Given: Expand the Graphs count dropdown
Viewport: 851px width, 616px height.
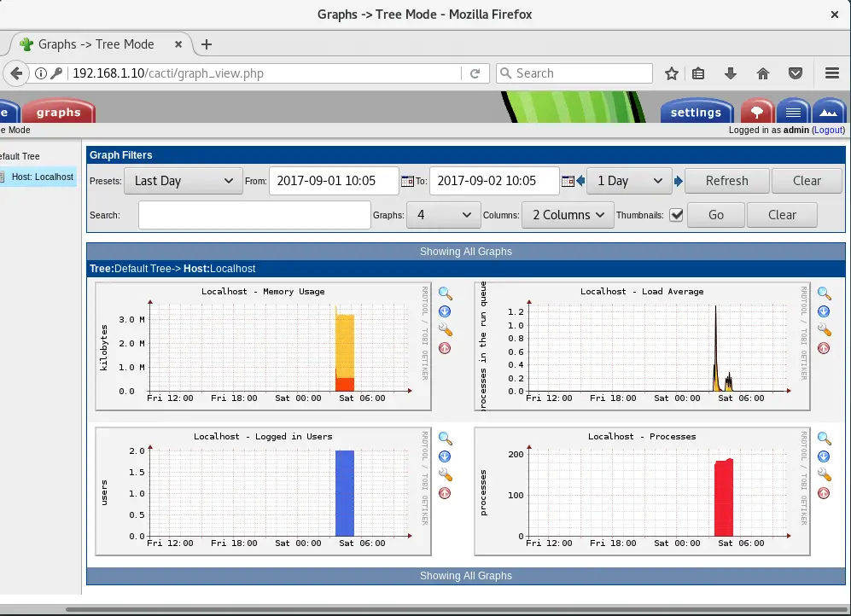Looking at the screenshot, I should [443, 215].
